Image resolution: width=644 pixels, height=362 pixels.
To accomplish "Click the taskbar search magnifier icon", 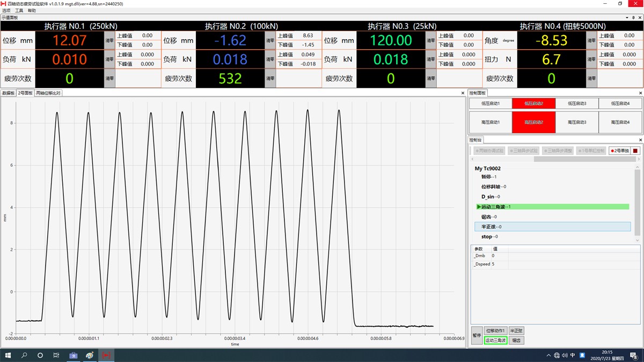I will (x=24, y=355).
